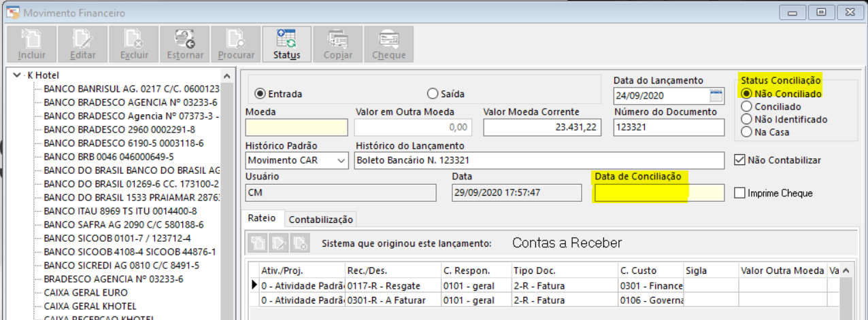
Task: Click the Valor Outra Moeda column header
Action: pyautogui.click(x=782, y=270)
